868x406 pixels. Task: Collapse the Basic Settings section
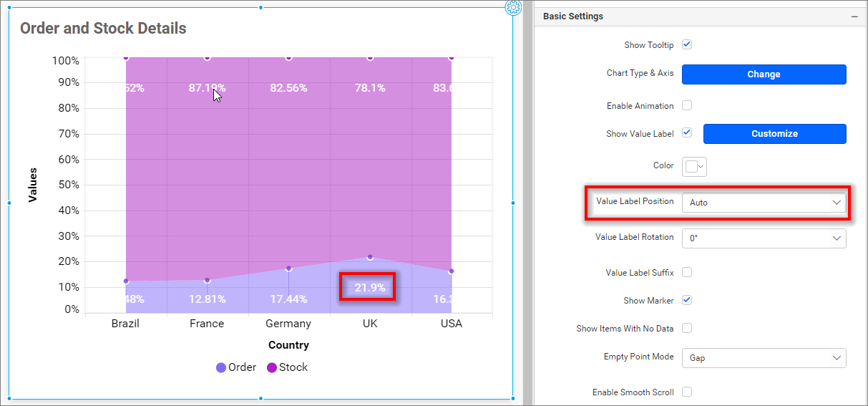pos(854,16)
